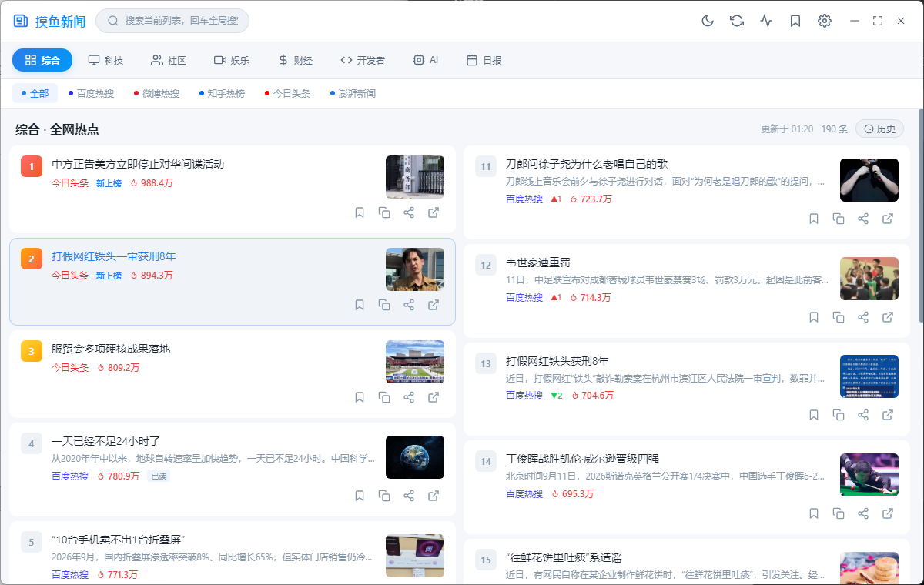Viewport: 924px width, 585px height.
Task: Open headline 一天已经不足24小时了
Action: pos(105,441)
